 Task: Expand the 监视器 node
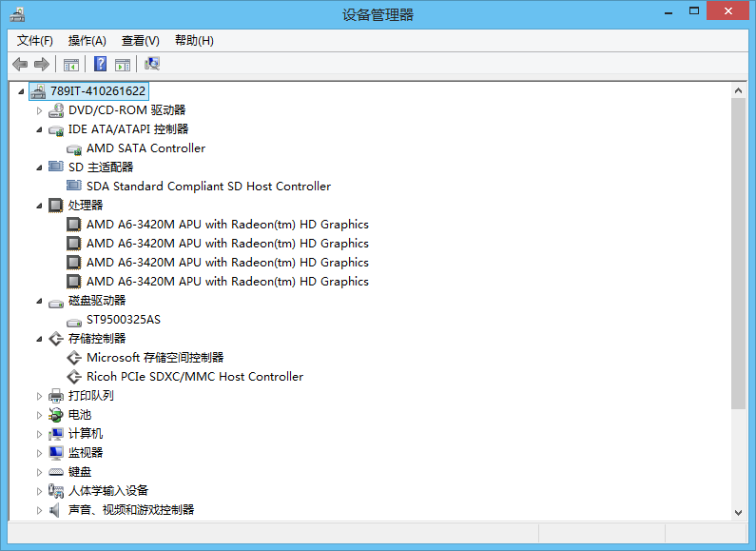(40, 453)
